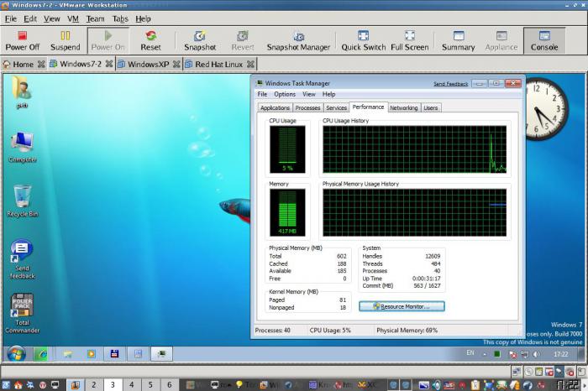Open the Tabs menu
This screenshot has height=391, width=588.
(x=120, y=18)
